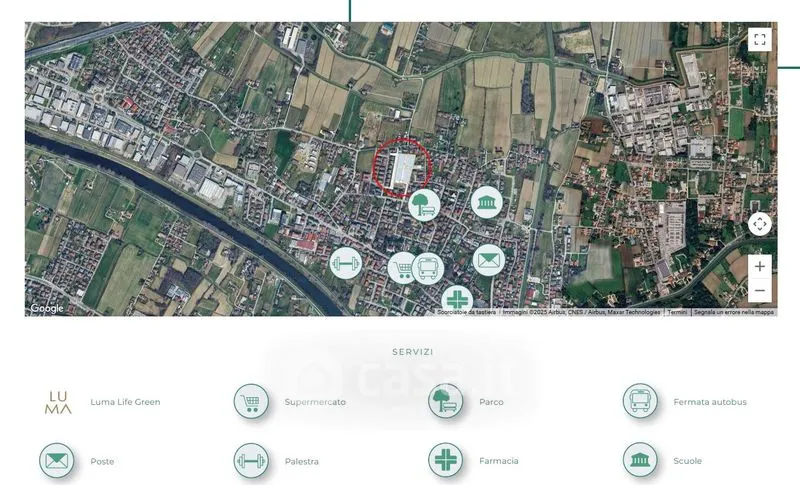The height and width of the screenshot is (485, 800).
Task: Click the 'Luma Life Green' label
Action: tap(125, 402)
